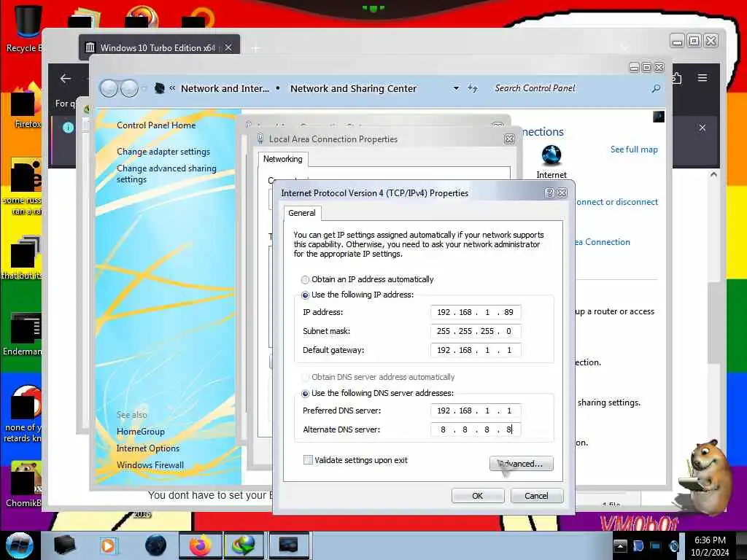This screenshot has width=747, height=560.
Task: Click the browser back arrow
Action: click(65, 79)
